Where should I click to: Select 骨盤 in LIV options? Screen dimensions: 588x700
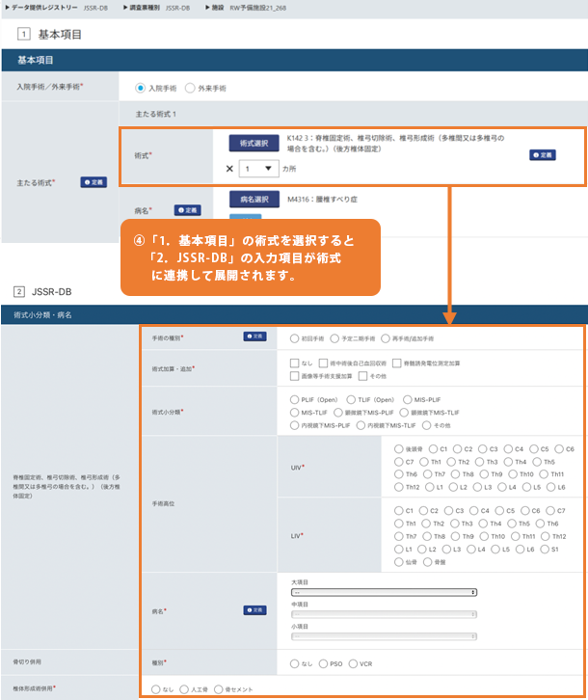click(x=430, y=561)
